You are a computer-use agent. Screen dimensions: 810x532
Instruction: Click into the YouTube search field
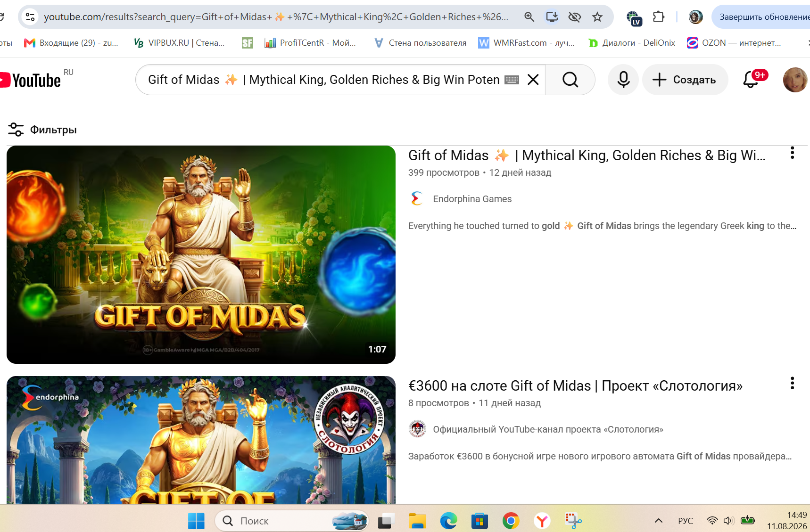point(323,80)
